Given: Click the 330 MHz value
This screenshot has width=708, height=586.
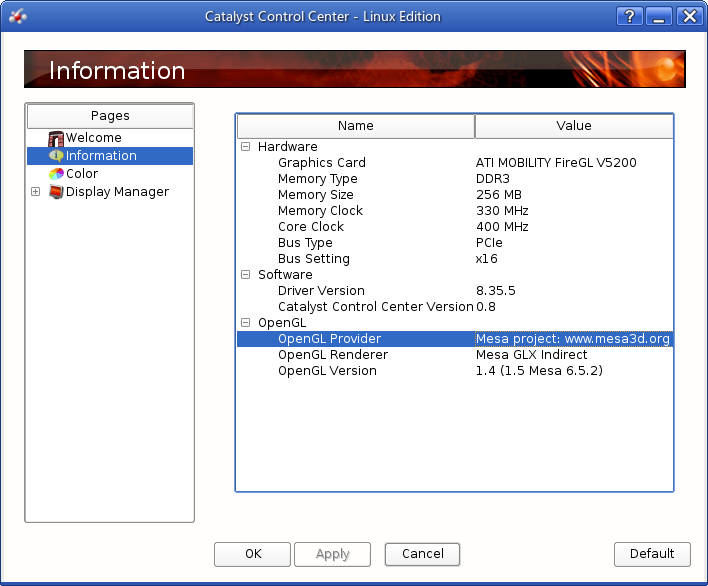Looking at the screenshot, I should pos(502,211).
